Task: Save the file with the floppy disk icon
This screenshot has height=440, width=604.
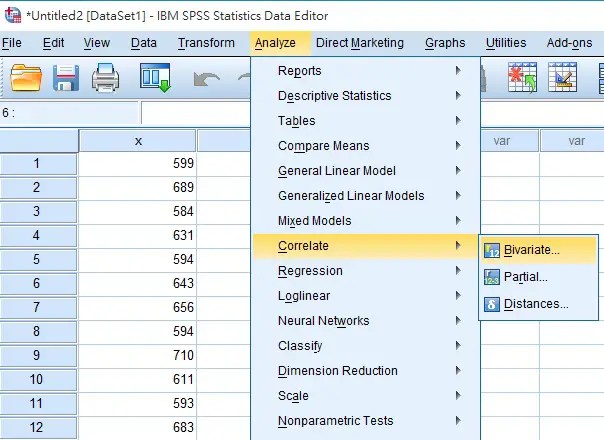Action: (x=65, y=78)
